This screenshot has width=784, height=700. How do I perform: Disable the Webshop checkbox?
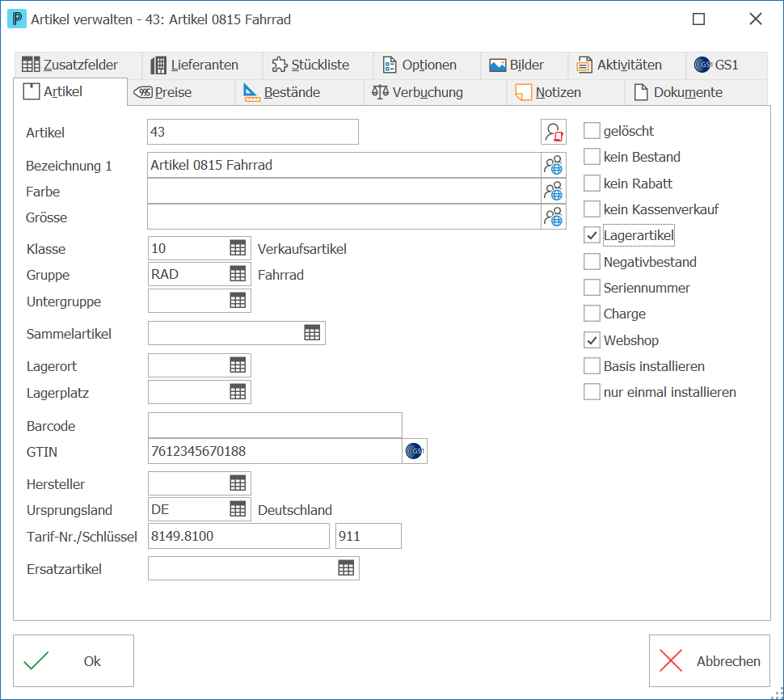pos(592,340)
